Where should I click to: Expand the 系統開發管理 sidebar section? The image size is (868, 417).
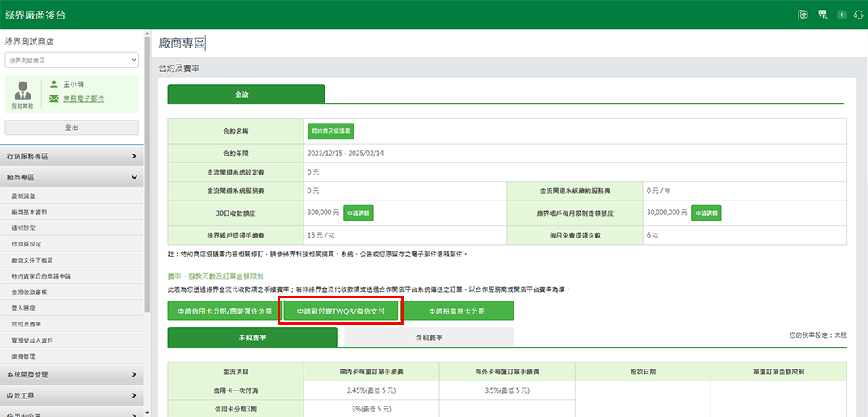tap(71, 375)
